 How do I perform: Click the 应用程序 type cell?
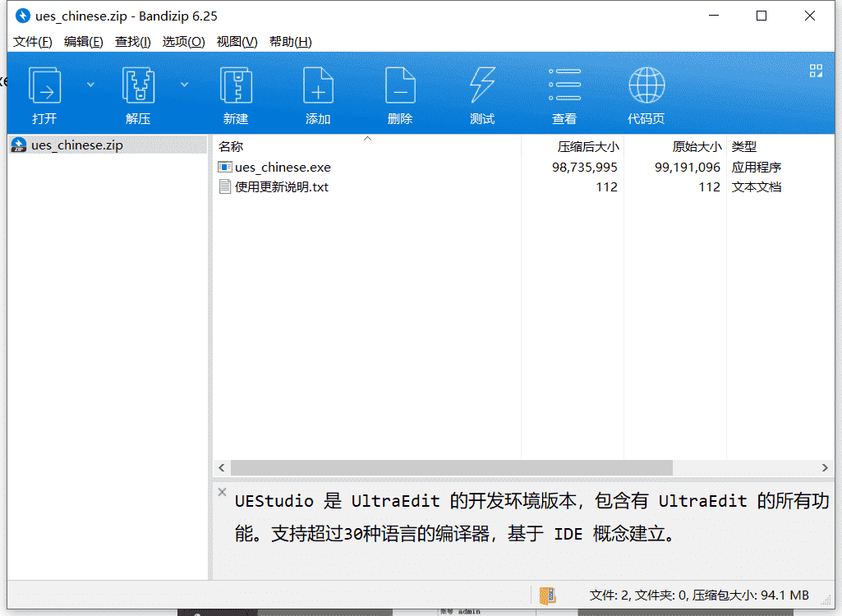pos(756,168)
